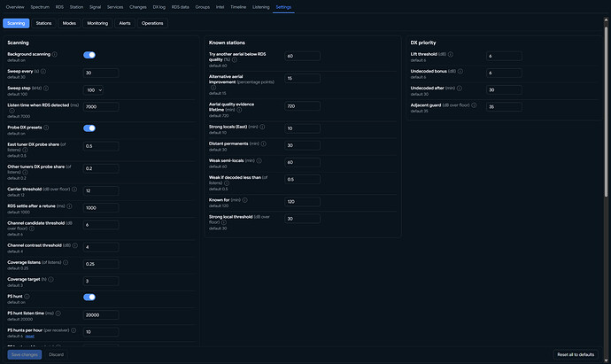
Task: Open info icon for Carrier threshold
Action: pyautogui.click(x=74, y=189)
